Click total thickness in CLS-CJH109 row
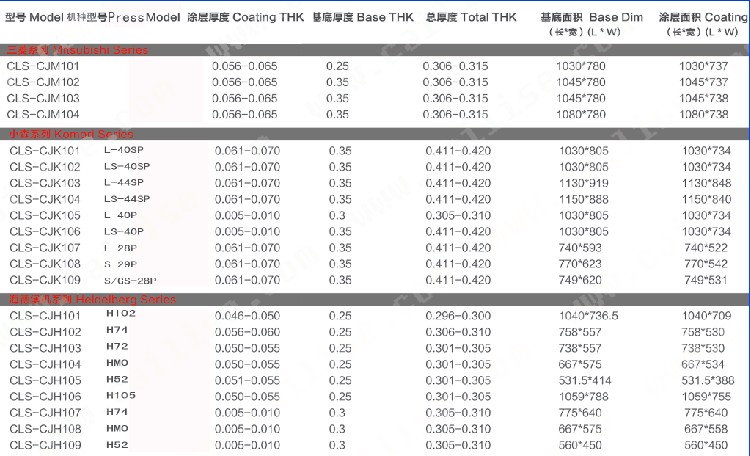The height and width of the screenshot is (456, 750). [458, 445]
